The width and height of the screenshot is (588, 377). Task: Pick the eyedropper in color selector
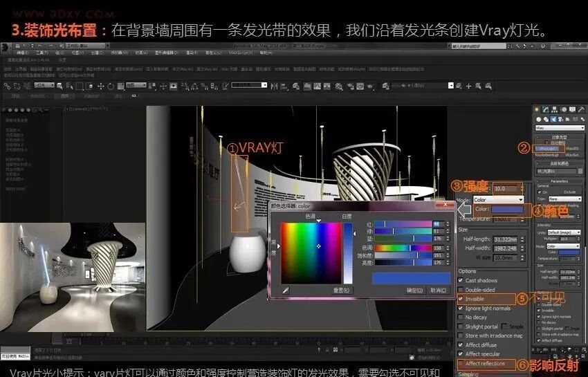286,291
